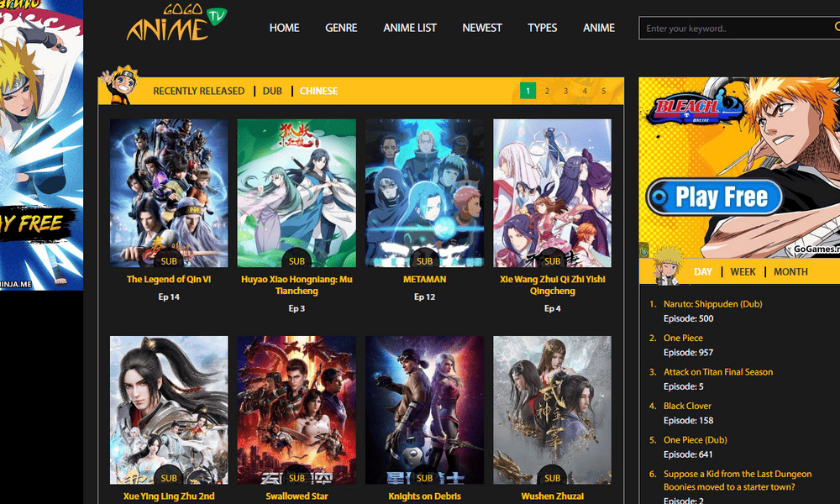Go to page 1 of recent releases
Image resolution: width=840 pixels, height=504 pixels.
[x=528, y=91]
